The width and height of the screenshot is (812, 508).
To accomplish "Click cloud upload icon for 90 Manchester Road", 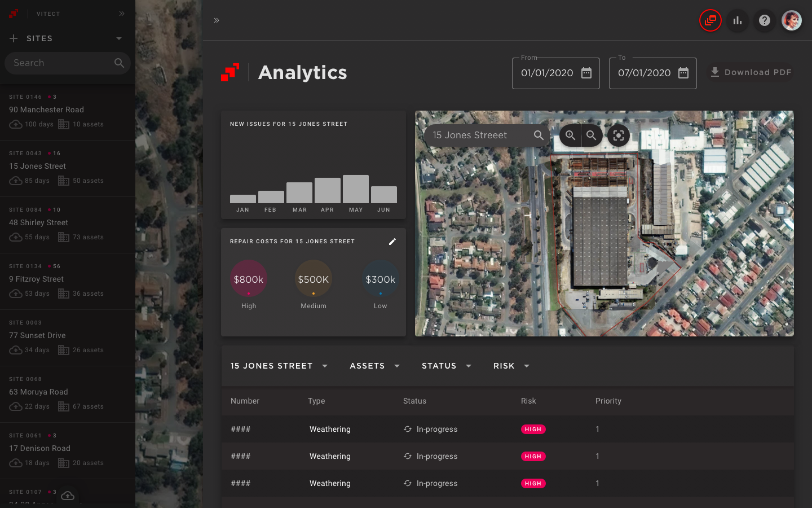I will coord(16,124).
